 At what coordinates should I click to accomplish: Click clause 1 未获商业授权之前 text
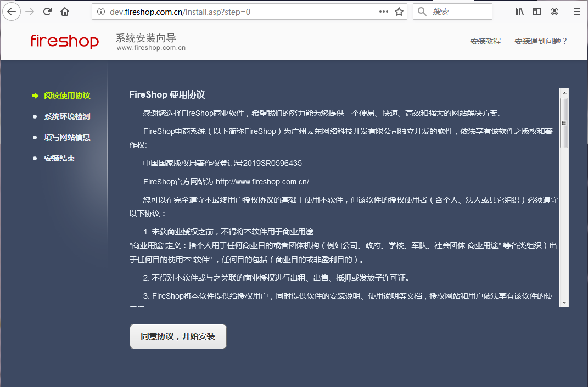(x=228, y=232)
